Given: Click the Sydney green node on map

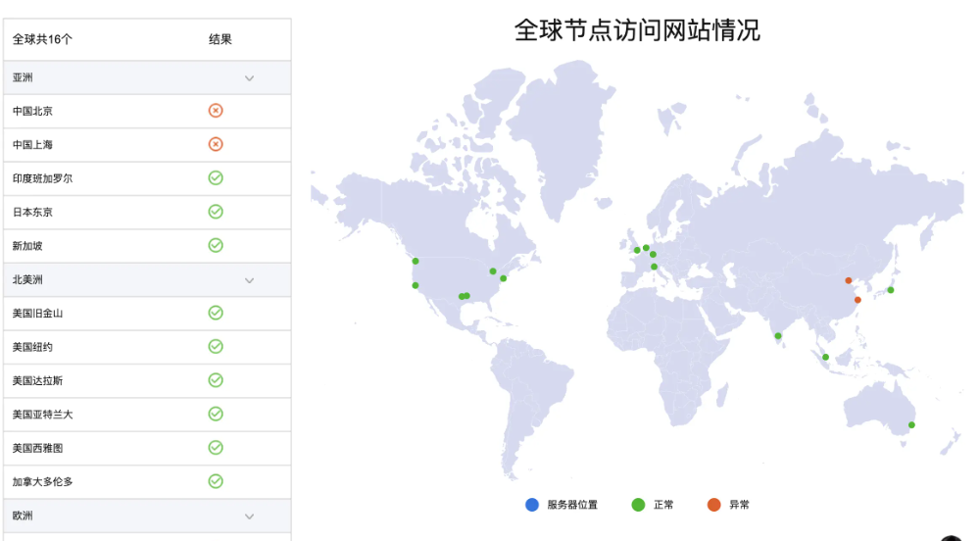Looking at the screenshot, I should [x=911, y=424].
